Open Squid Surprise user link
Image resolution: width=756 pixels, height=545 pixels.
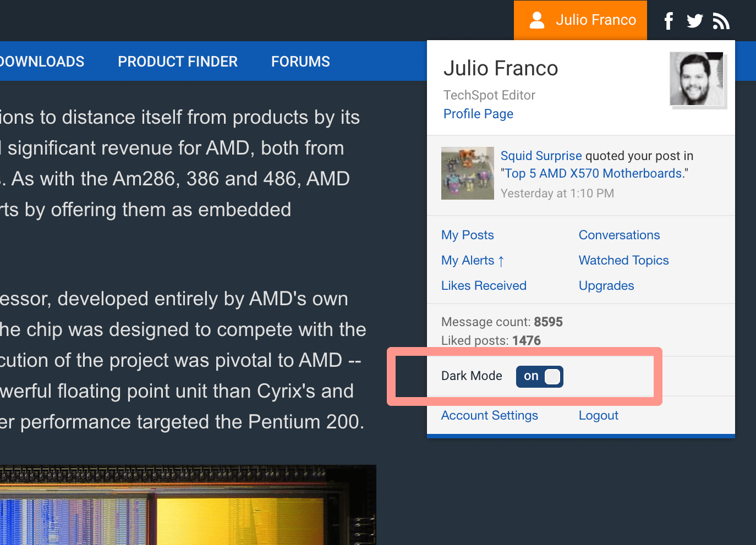tap(541, 156)
